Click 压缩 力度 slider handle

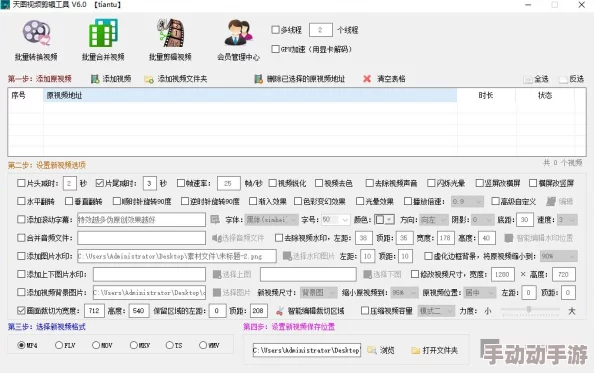tap(529, 309)
